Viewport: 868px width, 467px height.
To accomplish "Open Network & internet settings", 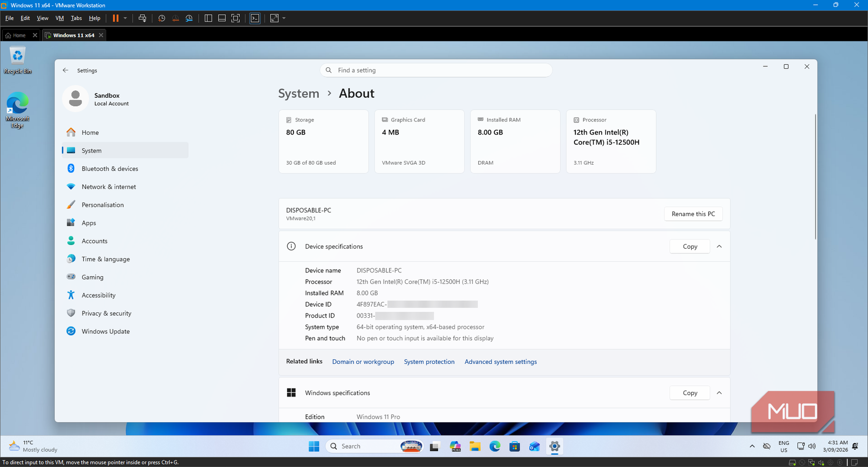I will pyautogui.click(x=125, y=187).
